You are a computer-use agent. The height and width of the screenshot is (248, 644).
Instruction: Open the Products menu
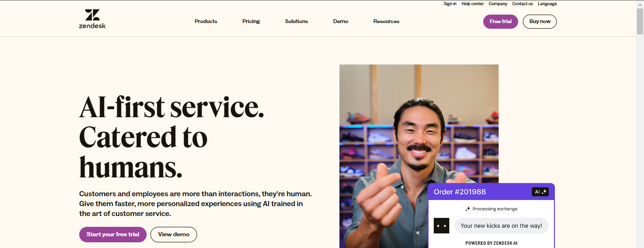206,21
